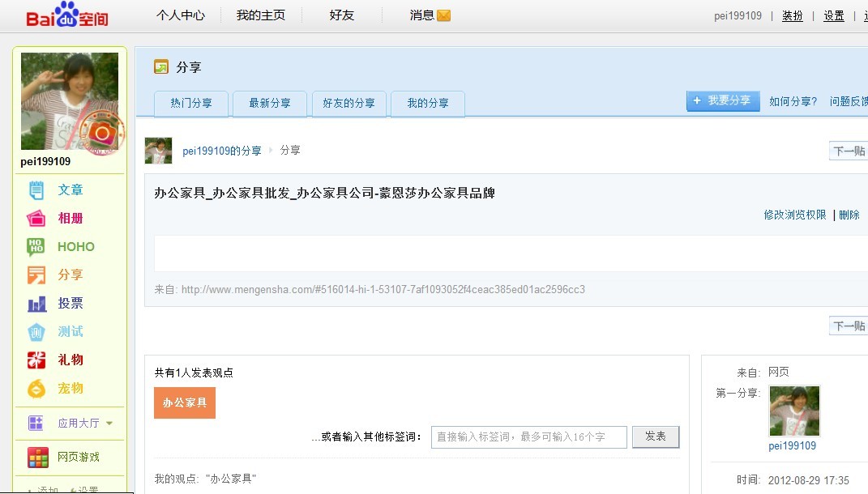The height and width of the screenshot is (494, 868).
Task: Open the message envelope icon
Action: 443,15
